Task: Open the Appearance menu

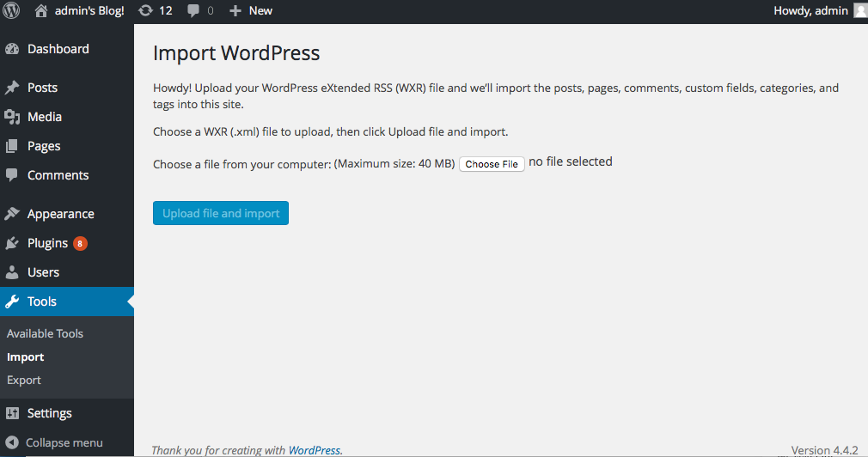Action: pos(61,214)
